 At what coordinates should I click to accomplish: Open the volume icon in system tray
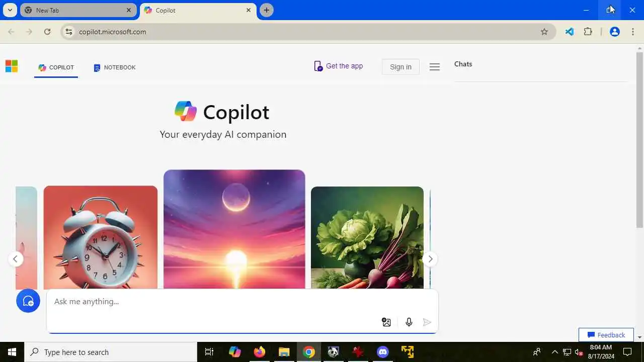(x=579, y=352)
